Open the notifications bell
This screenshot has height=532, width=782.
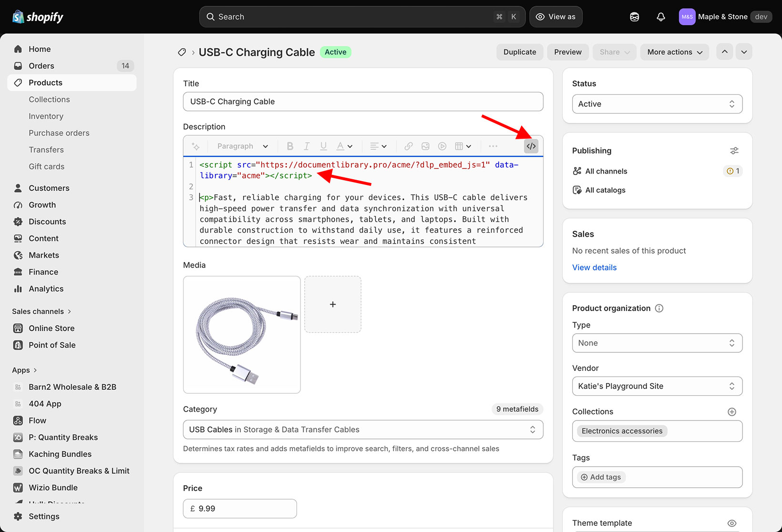(x=661, y=17)
